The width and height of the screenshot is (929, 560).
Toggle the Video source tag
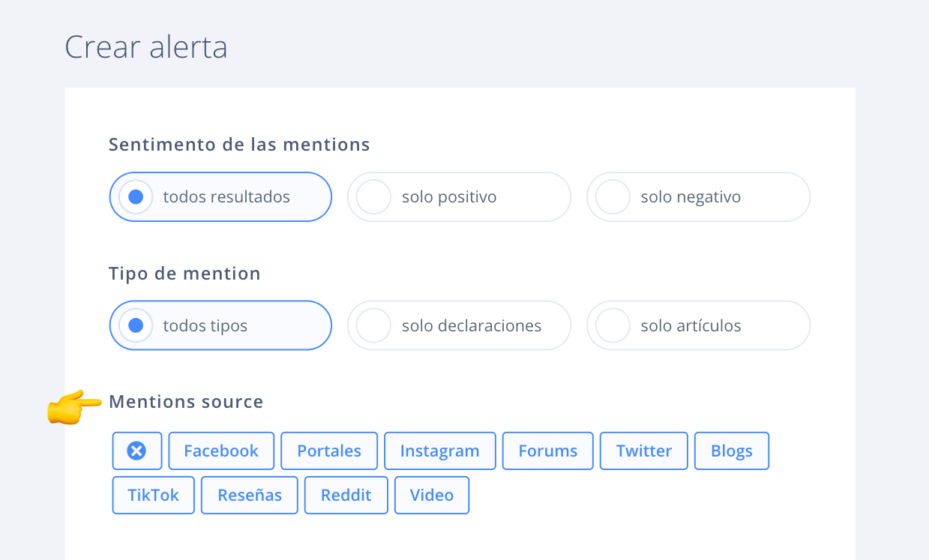tap(432, 495)
